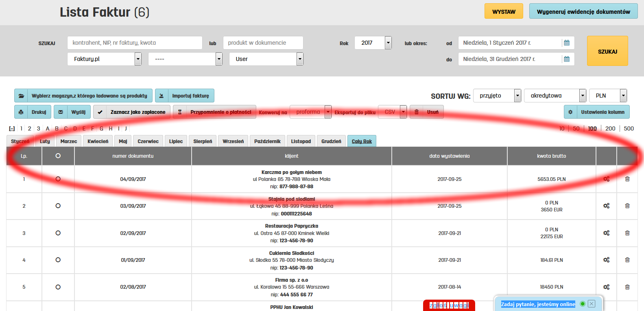Show 200 results per page

(x=610, y=128)
